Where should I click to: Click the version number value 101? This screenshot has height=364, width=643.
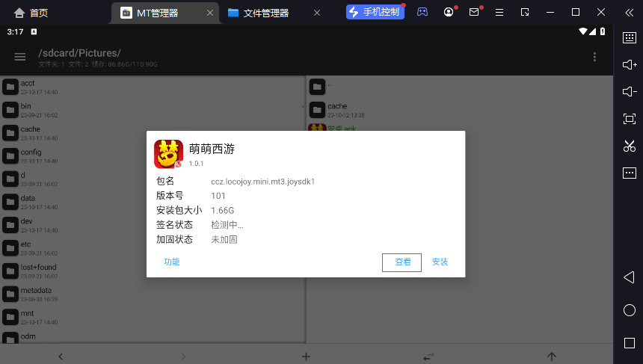pyautogui.click(x=218, y=196)
